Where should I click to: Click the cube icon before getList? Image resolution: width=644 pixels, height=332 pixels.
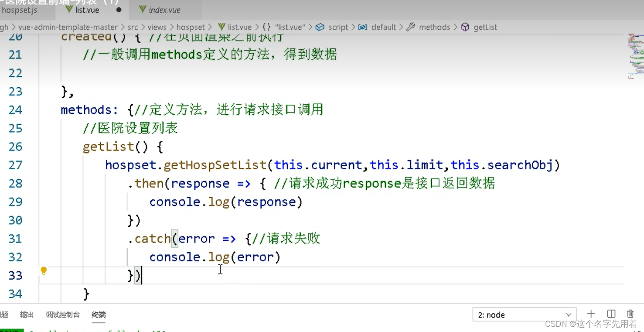click(x=465, y=27)
